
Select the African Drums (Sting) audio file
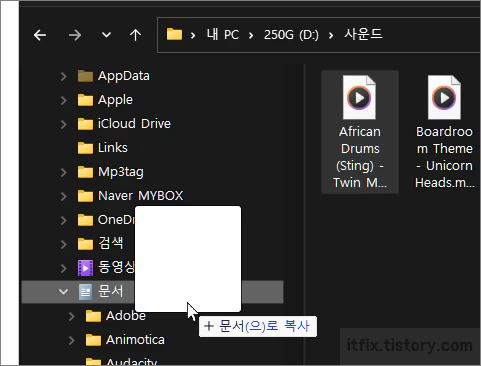[x=360, y=132]
